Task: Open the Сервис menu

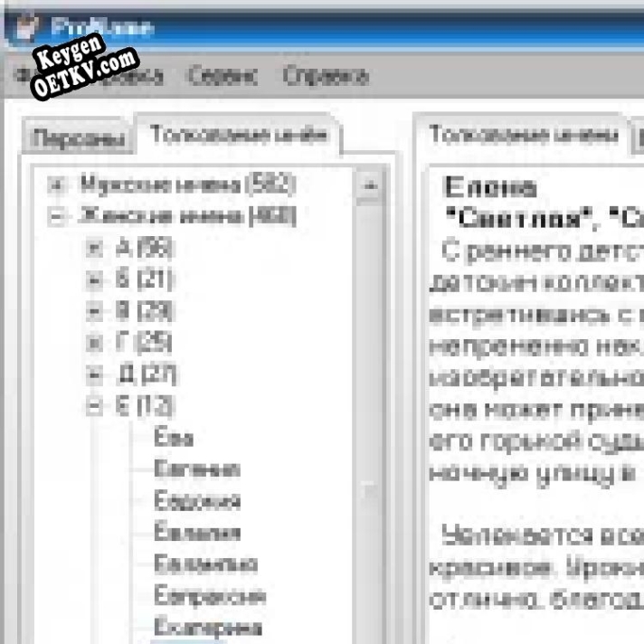Action: click(x=223, y=76)
